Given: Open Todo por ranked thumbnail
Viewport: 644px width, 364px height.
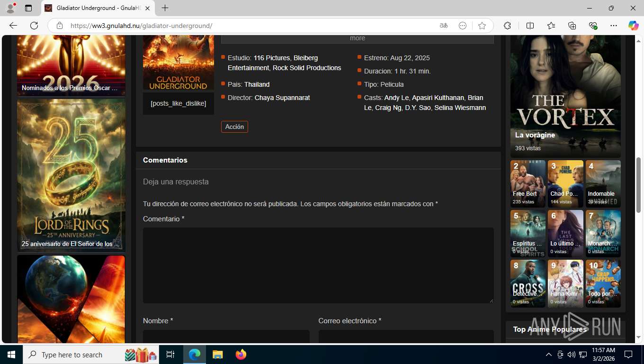Looking at the screenshot, I should pos(603,283).
